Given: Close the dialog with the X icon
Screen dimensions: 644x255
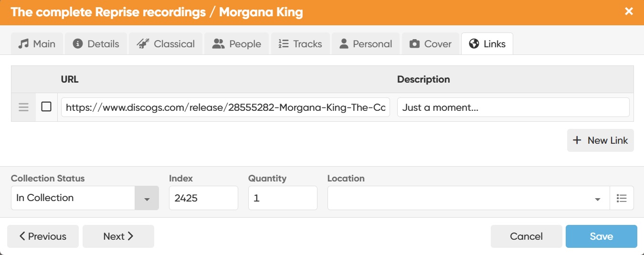Looking at the screenshot, I should [629, 11].
